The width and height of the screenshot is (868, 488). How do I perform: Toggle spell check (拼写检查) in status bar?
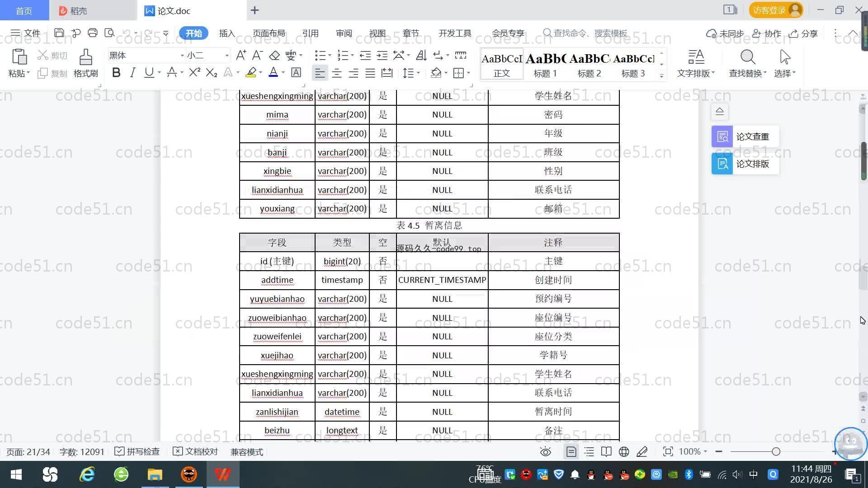tap(137, 451)
